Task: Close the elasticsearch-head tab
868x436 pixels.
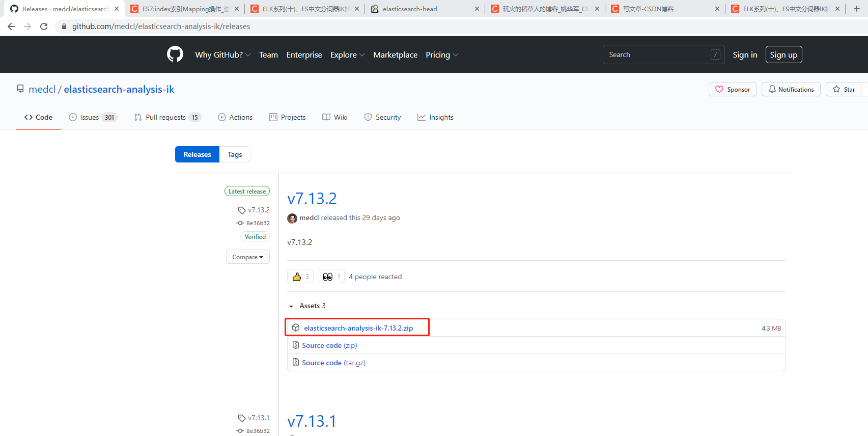Action: [477, 9]
